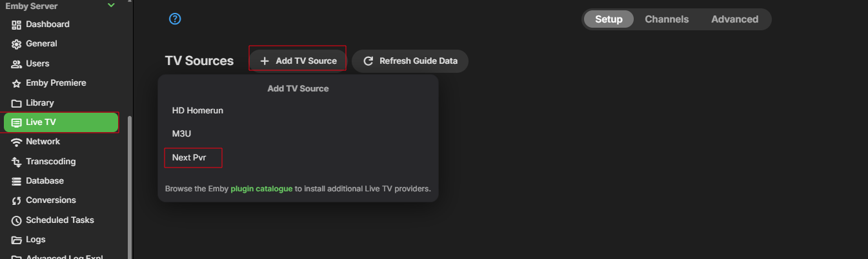Click the Database storage icon
The width and height of the screenshot is (868, 259).
pos(17,181)
